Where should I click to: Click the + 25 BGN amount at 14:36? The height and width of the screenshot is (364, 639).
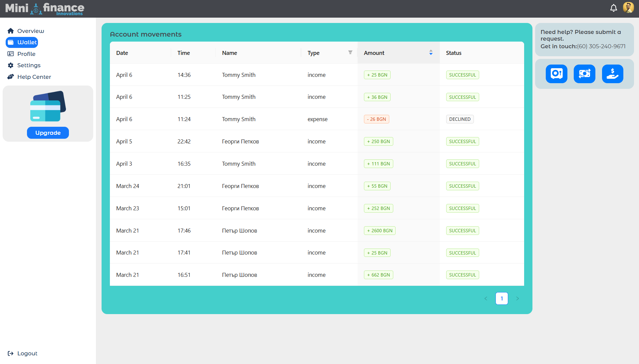click(377, 75)
